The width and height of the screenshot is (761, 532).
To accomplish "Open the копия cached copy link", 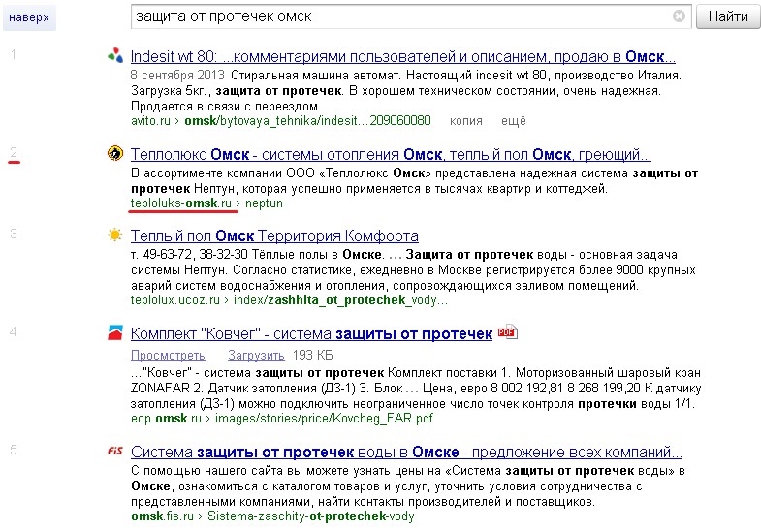I will tap(466, 121).
